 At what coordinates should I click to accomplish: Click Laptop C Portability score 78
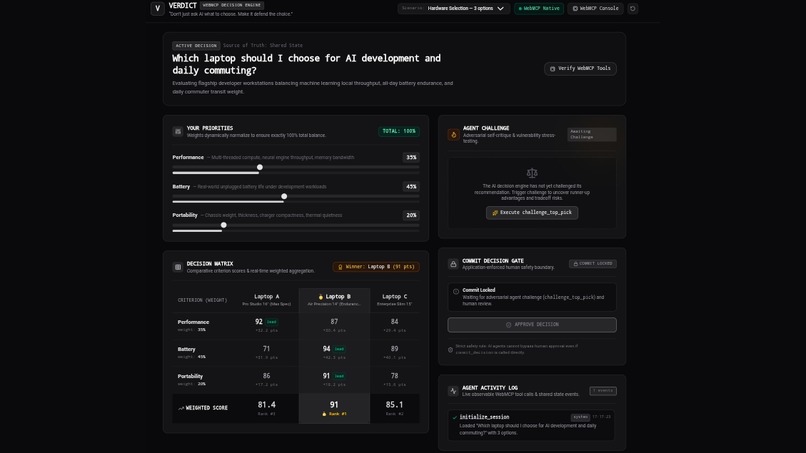[x=395, y=376]
